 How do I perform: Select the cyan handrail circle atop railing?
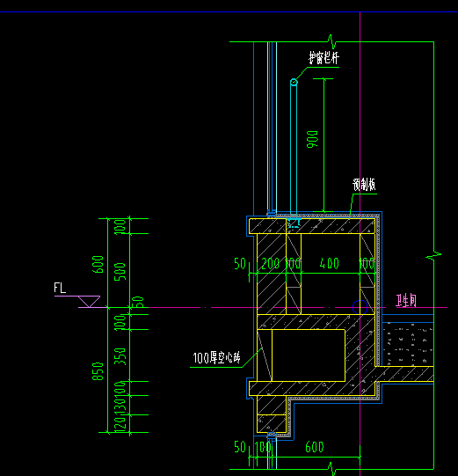(x=294, y=82)
